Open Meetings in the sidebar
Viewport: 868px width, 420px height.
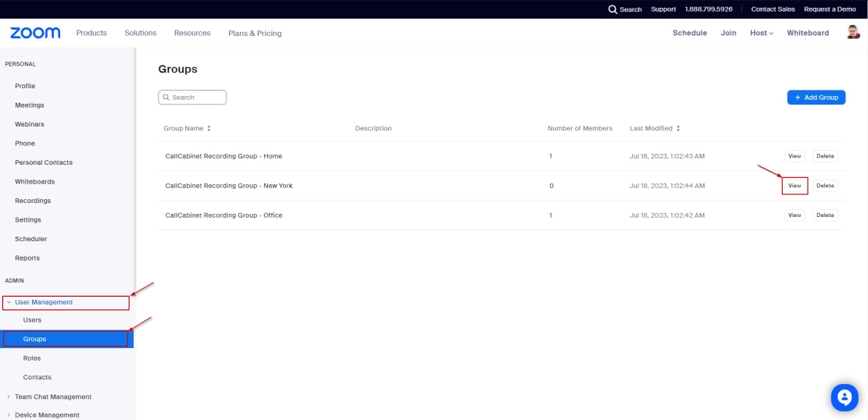[x=30, y=105]
